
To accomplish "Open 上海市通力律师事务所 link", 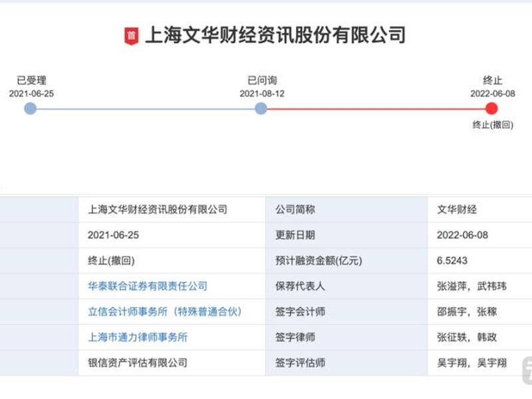I will pos(138,337).
